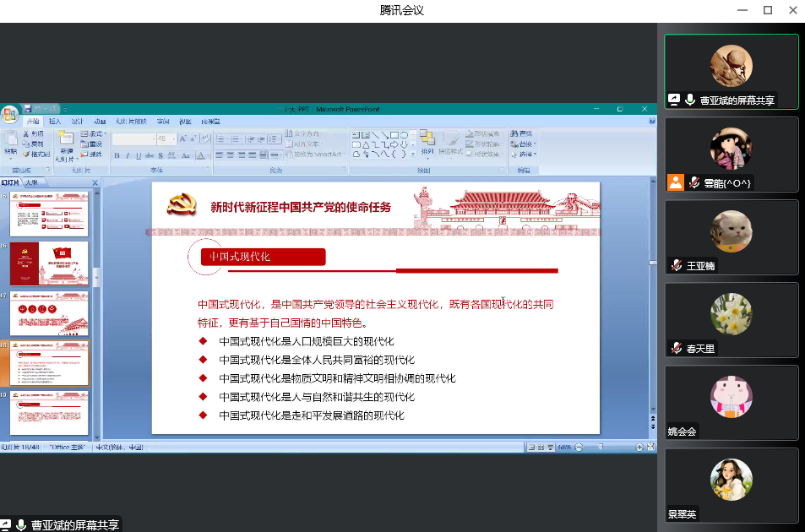Click the PowerPoint help icon

point(651,122)
